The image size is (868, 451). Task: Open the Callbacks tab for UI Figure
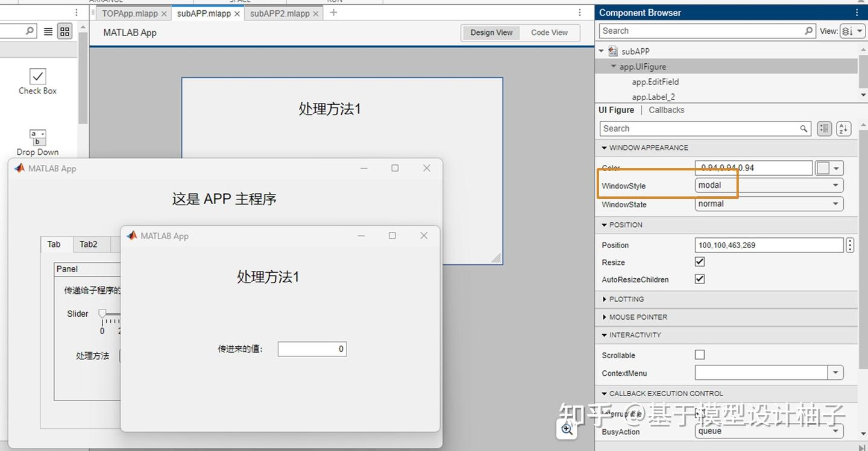(666, 110)
